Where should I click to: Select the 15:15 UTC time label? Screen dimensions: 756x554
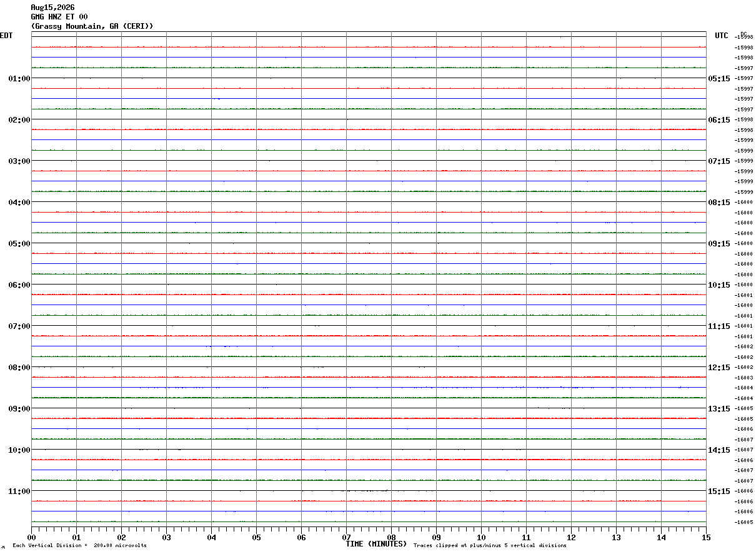pyautogui.click(x=719, y=491)
